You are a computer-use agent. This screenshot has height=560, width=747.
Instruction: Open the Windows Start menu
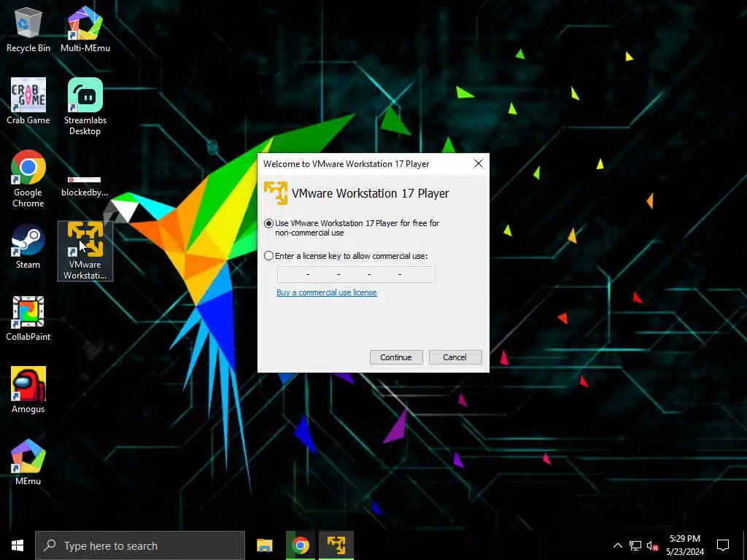(18, 545)
